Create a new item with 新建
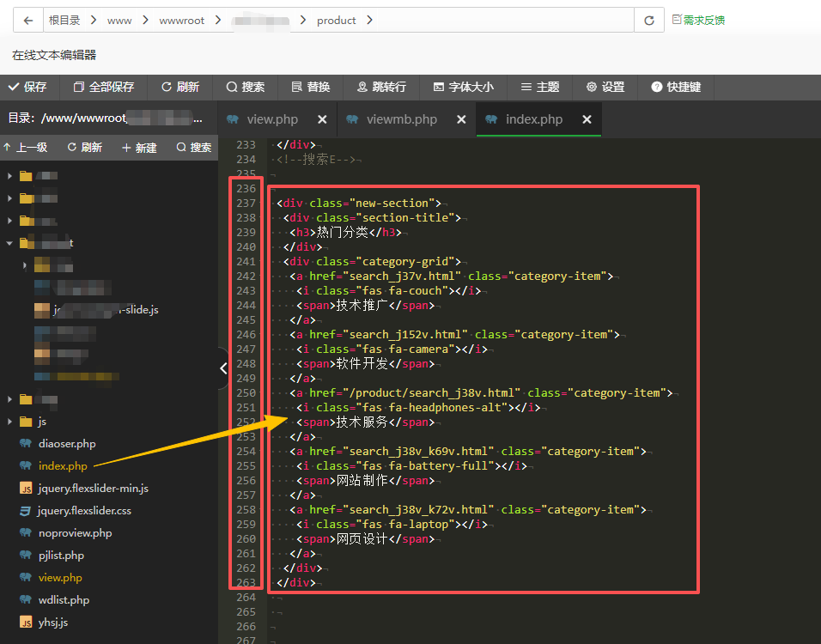Viewport: 821px width, 644px height. (x=139, y=148)
